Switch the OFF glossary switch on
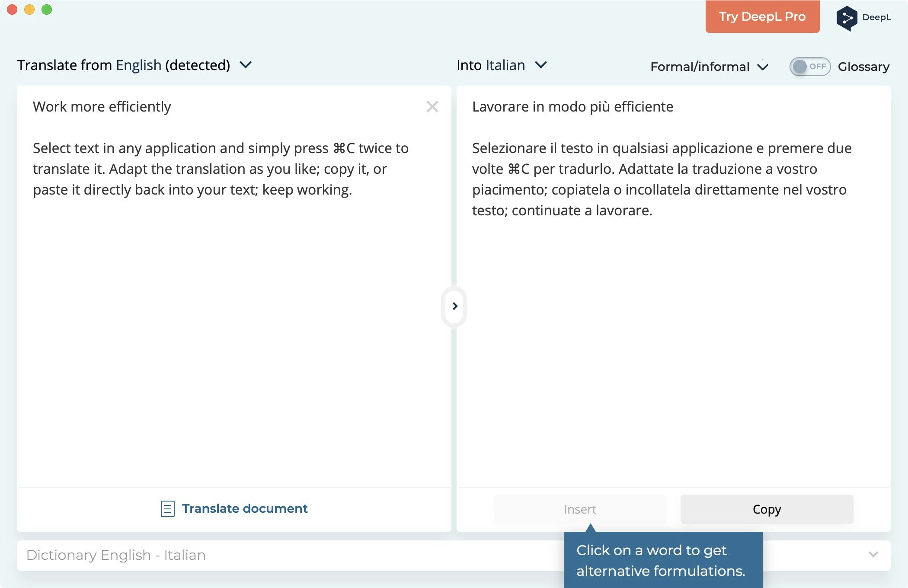The height and width of the screenshot is (588, 908). point(810,66)
